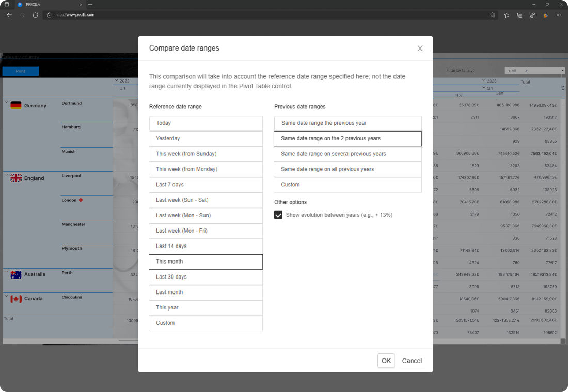
Task: Click the browser back arrow
Action: 9,15
